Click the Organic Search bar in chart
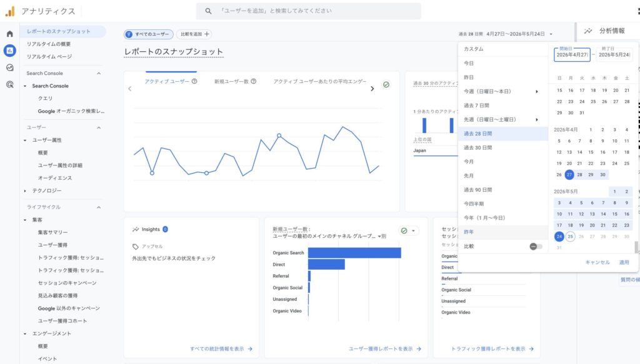 tap(355, 253)
